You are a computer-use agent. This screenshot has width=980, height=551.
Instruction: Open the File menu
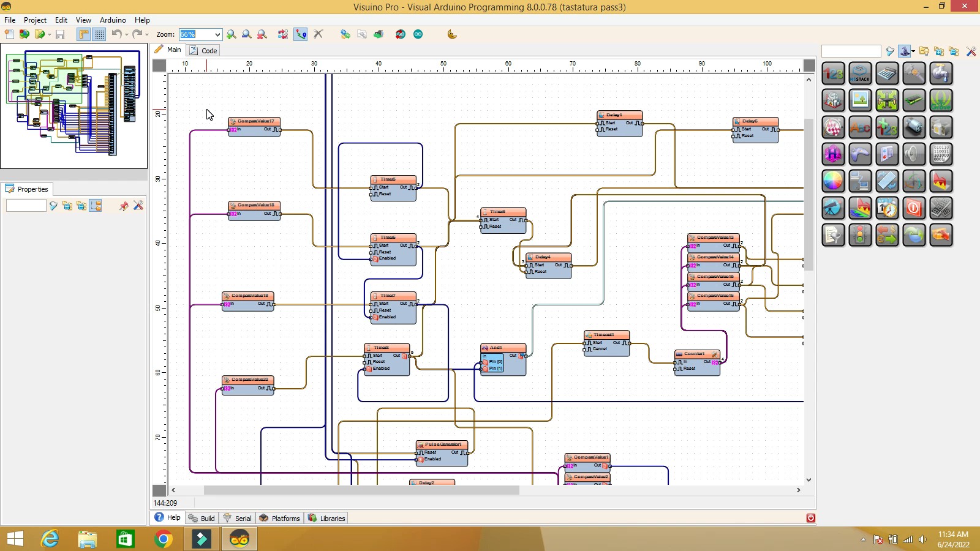(10, 20)
